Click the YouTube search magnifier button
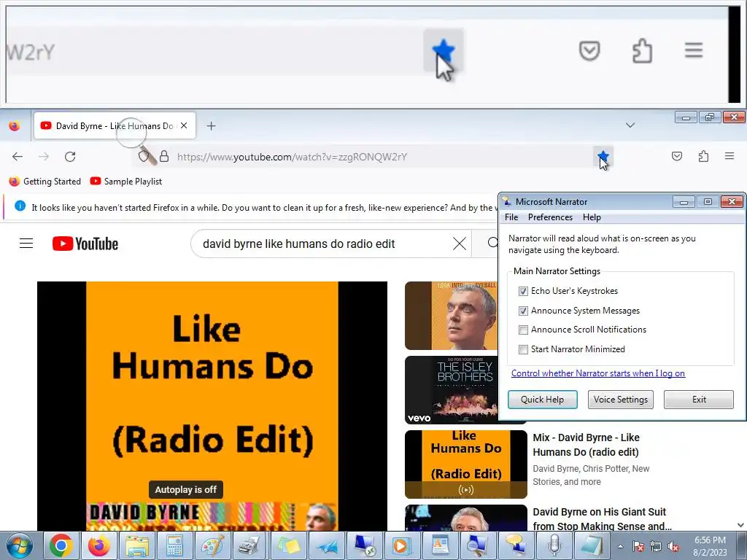 (x=493, y=244)
